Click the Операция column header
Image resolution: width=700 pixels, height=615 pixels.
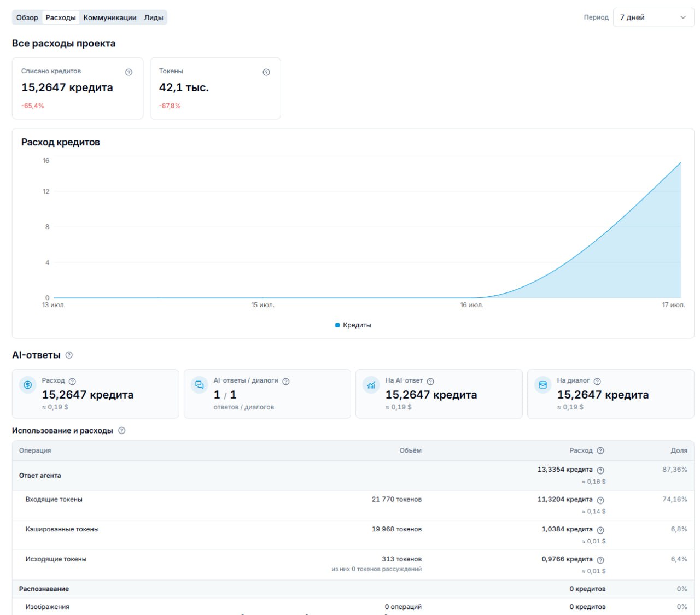[x=35, y=450]
